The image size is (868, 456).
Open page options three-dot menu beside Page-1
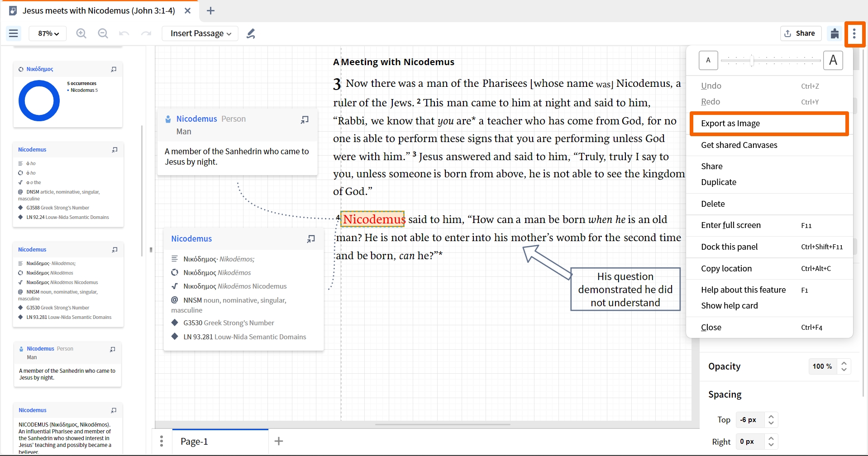point(162,441)
